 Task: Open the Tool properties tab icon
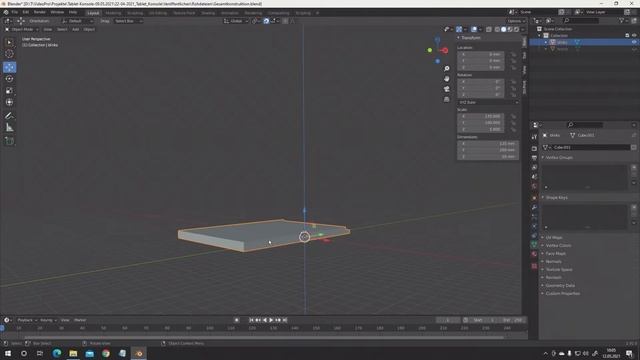[x=534, y=137]
